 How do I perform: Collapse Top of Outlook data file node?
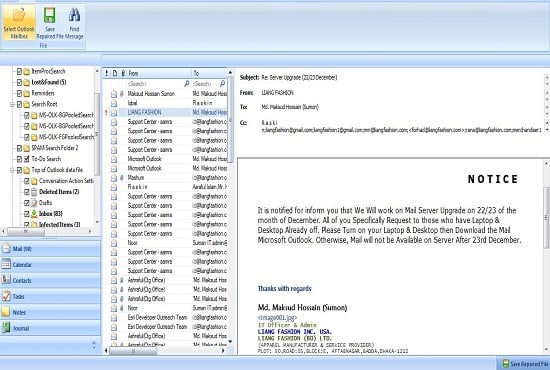12,170
